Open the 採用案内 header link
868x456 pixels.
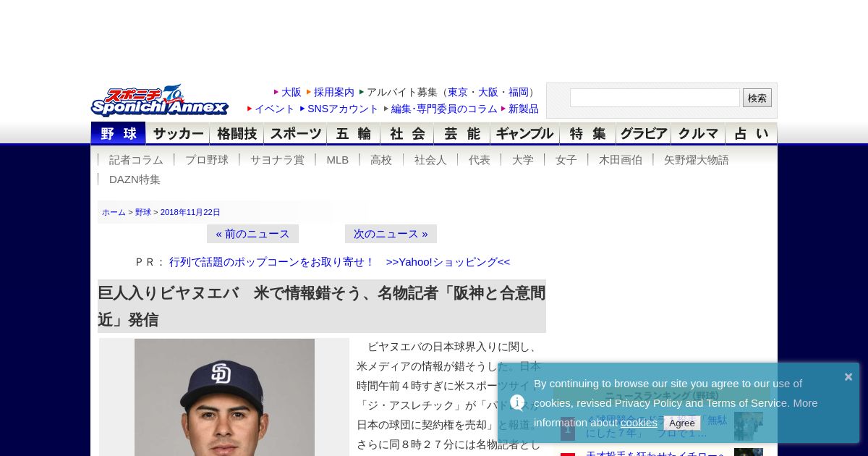point(334,92)
